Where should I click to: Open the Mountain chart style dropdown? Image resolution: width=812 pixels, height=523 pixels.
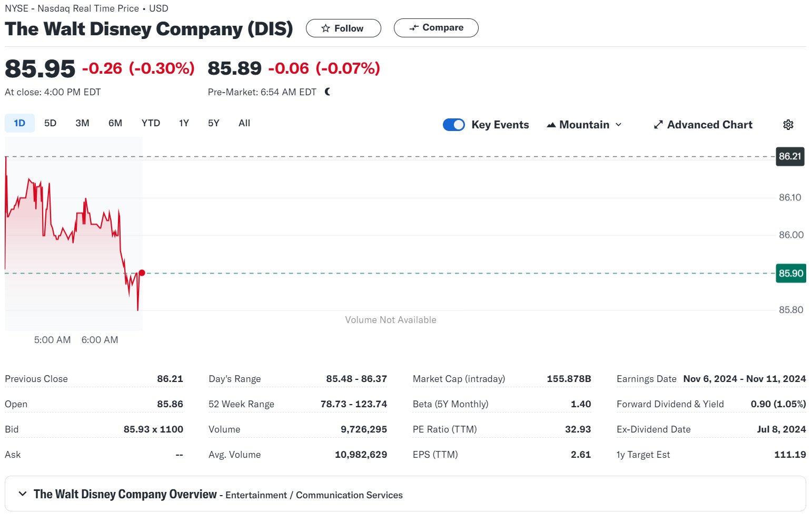pyautogui.click(x=585, y=125)
